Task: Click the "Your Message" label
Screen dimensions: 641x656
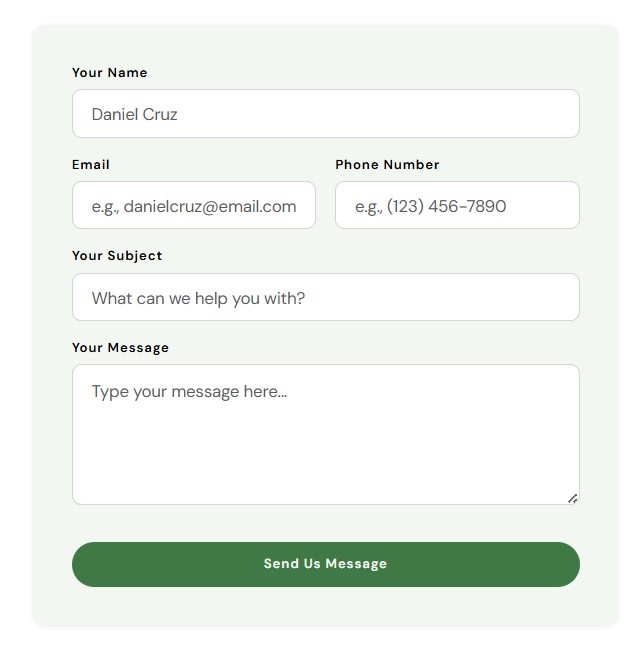Action: (120, 348)
